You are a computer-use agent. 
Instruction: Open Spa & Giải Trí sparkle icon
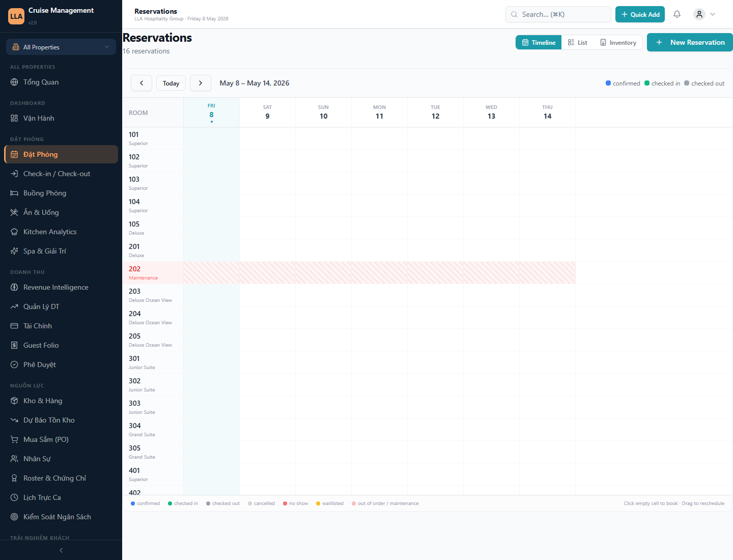point(14,251)
